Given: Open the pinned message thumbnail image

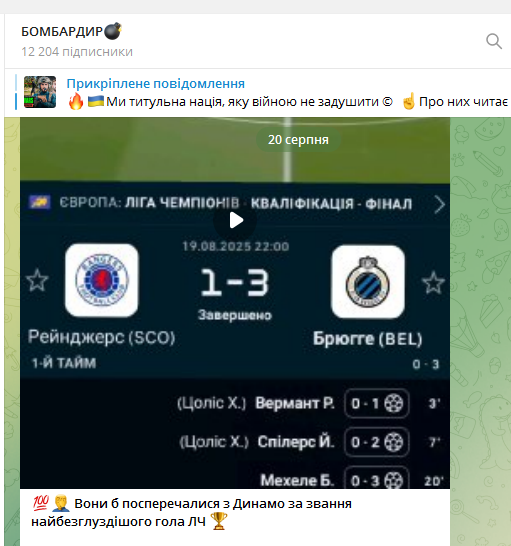Looking at the screenshot, I should (40, 92).
